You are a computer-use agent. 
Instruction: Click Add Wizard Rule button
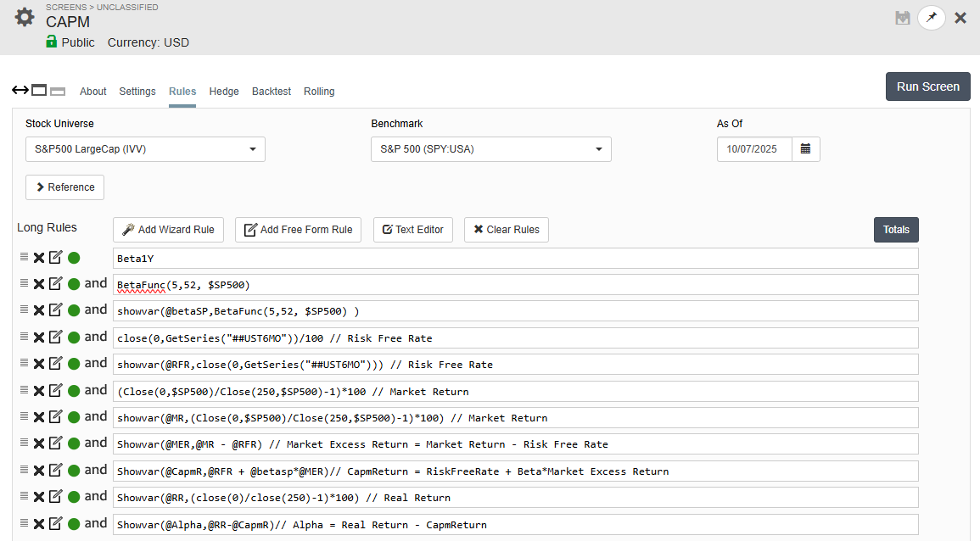coord(168,230)
